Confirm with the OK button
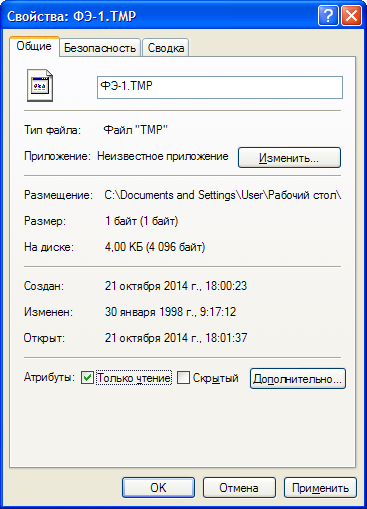Screen dimensions: 367x509 coord(158,488)
